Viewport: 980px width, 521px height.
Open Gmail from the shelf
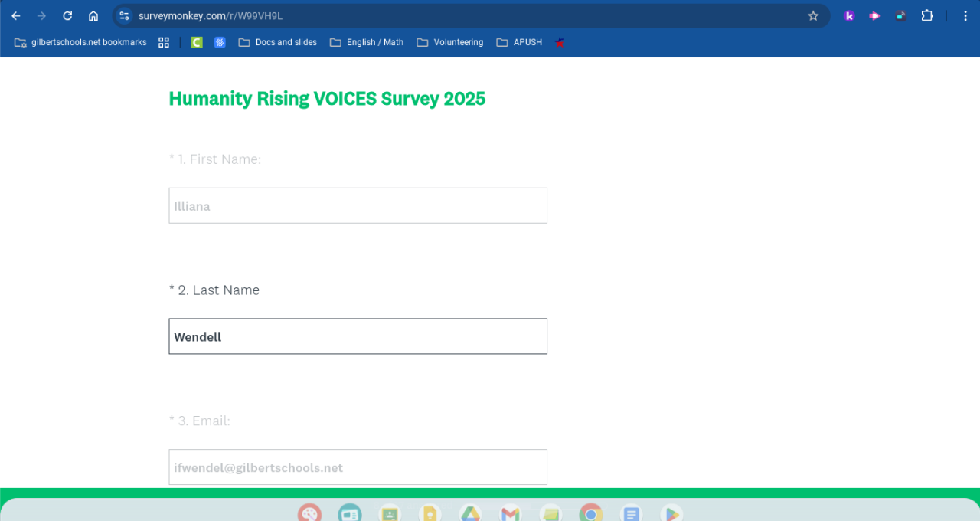tap(511, 513)
